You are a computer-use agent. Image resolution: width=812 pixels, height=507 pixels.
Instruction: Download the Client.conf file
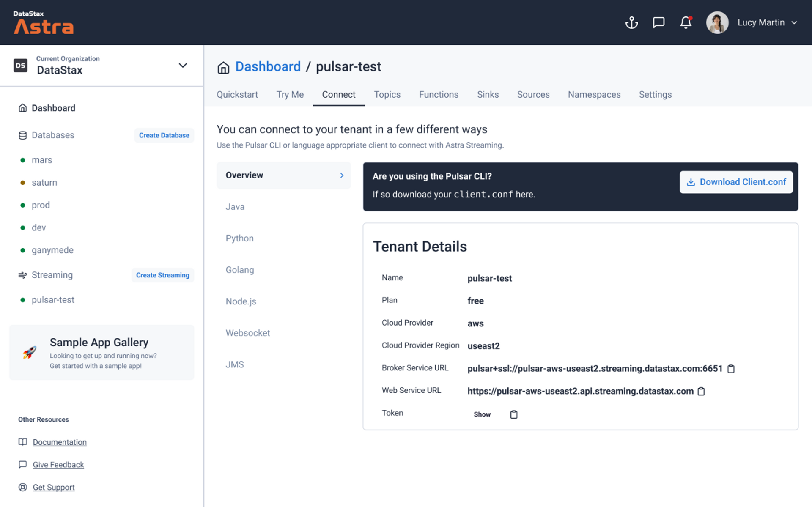pos(736,182)
